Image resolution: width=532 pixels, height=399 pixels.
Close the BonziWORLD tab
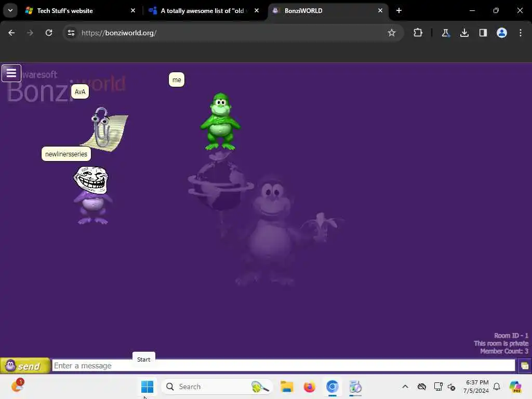tap(380, 11)
